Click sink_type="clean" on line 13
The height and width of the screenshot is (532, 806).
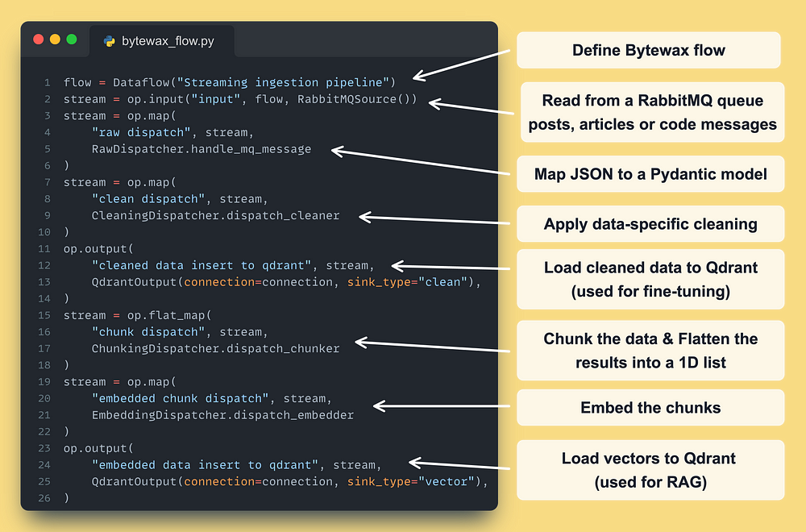407,281
